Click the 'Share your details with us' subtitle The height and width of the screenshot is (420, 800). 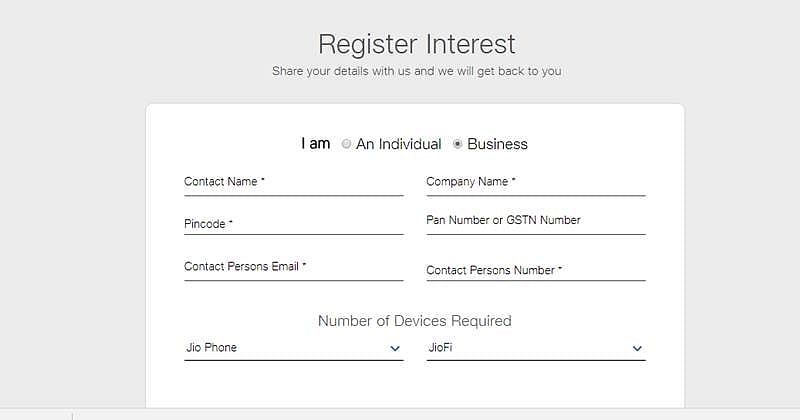coord(416,72)
